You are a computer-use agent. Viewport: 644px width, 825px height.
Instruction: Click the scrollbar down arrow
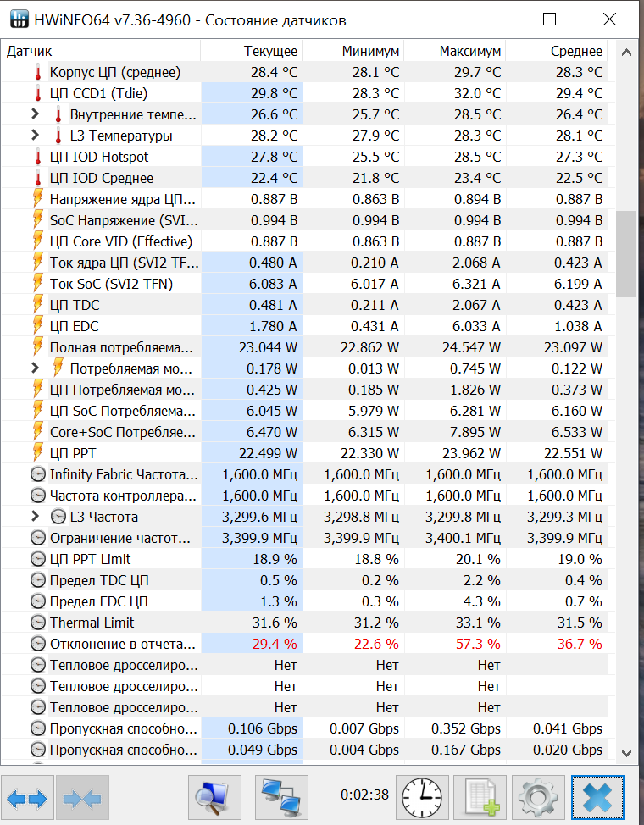626,751
